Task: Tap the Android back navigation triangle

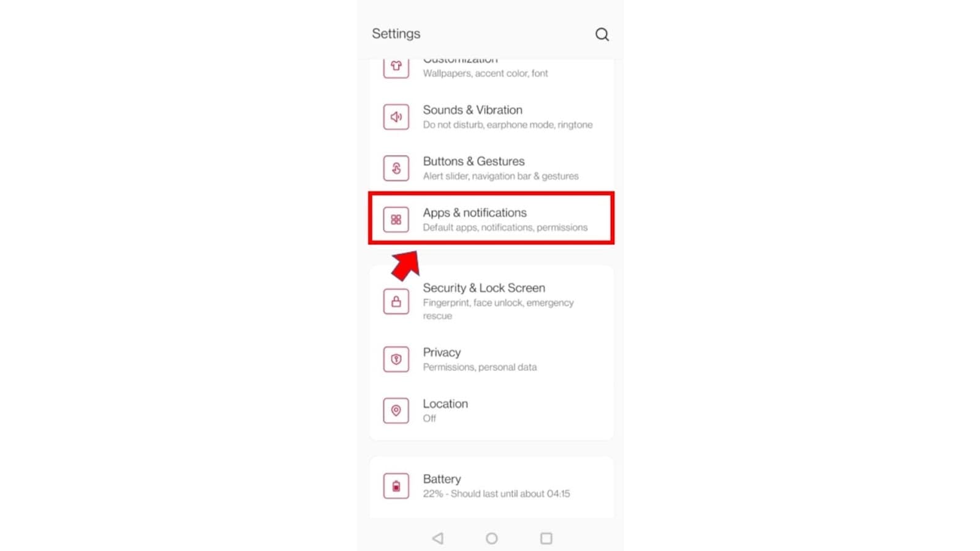Action: click(437, 538)
